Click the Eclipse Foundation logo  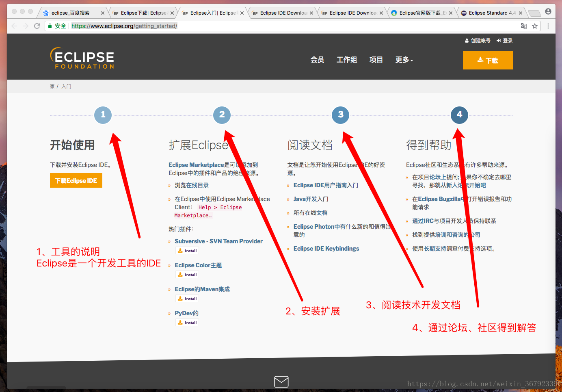82,58
